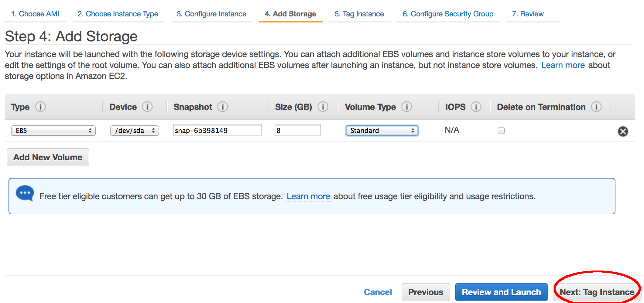
Task: Click the Add New Volume button
Action: coord(48,157)
